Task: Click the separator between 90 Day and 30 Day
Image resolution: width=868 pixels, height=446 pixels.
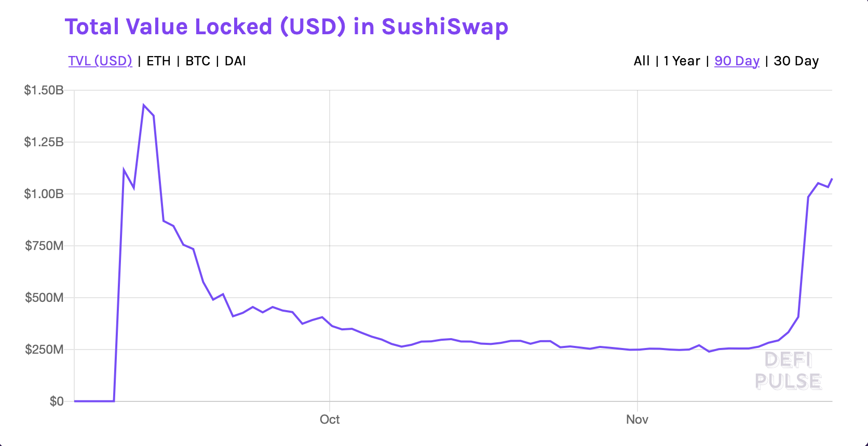Action: click(768, 61)
